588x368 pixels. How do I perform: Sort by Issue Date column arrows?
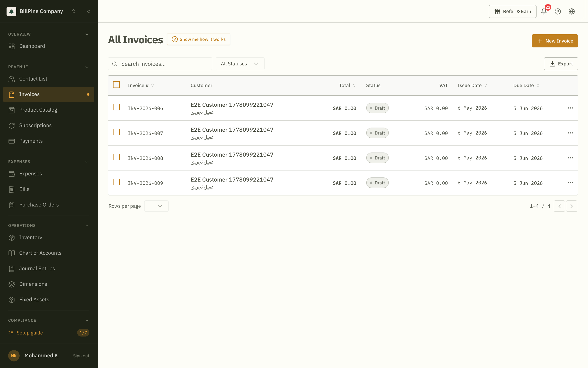(486, 85)
